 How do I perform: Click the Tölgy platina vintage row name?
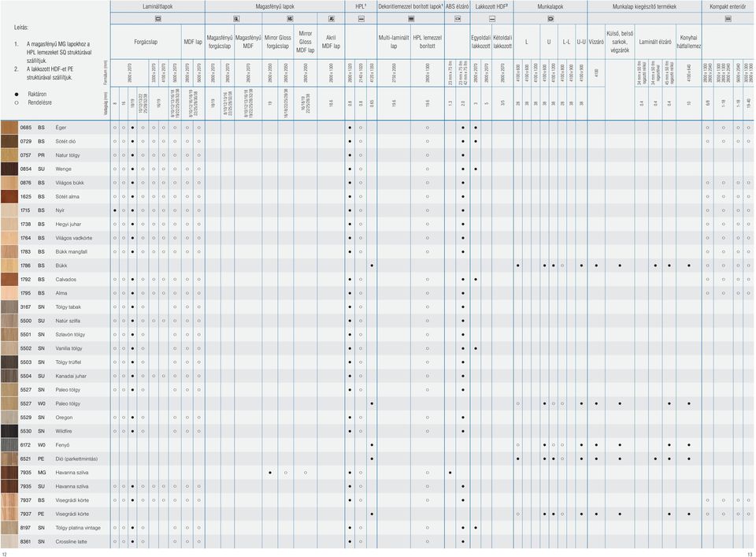point(78,528)
